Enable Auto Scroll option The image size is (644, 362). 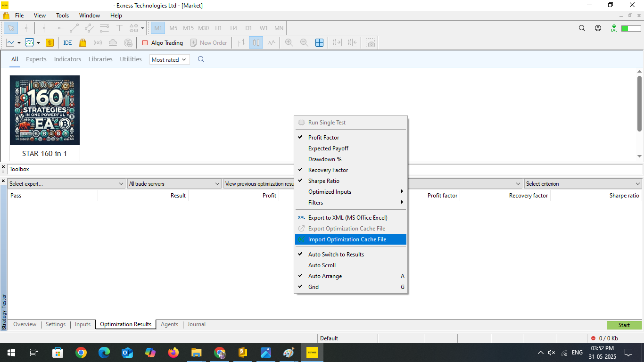click(x=322, y=265)
